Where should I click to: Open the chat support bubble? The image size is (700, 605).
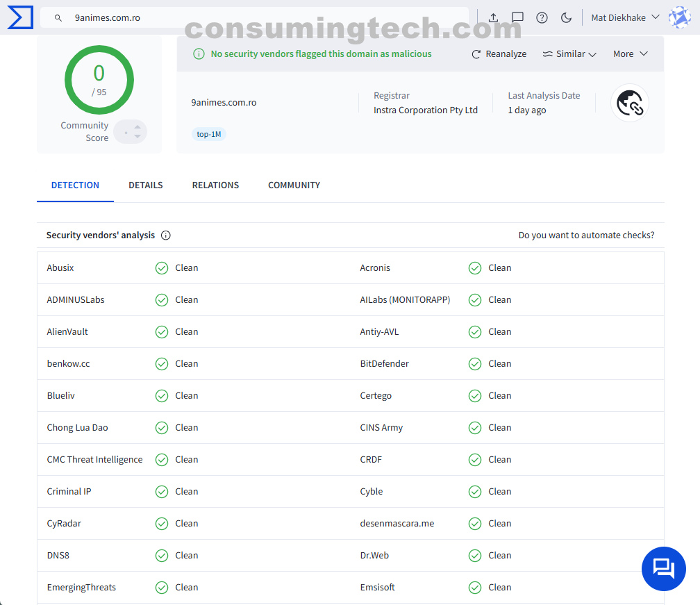pyautogui.click(x=663, y=569)
